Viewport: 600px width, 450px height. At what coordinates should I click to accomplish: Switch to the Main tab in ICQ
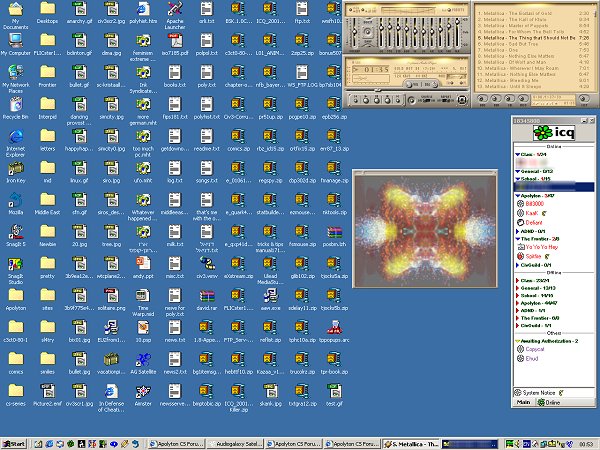[520, 403]
